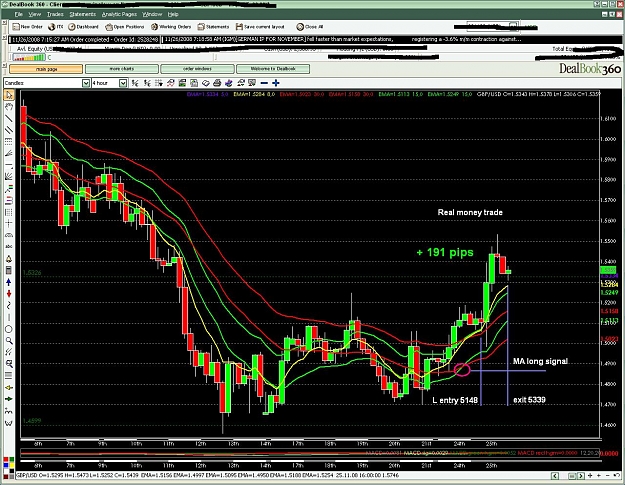The width and height of the screenshot is (625, 485).
Task: Click the GBP/USD status bar quote
Action: pyautogui.click(x=207, y=475)
